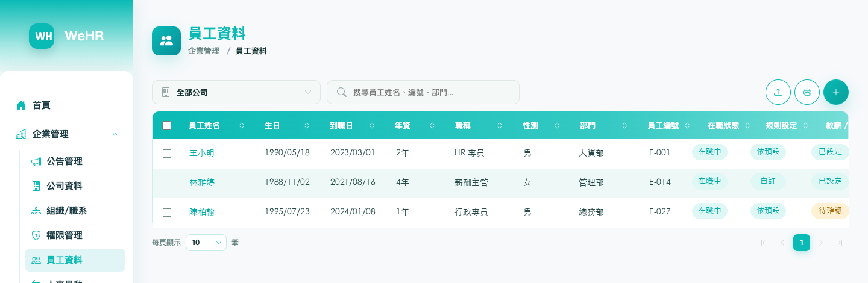868x283 pixels.
Task: Click 薪酬主管 job title cell
Action: pos(471,182)
